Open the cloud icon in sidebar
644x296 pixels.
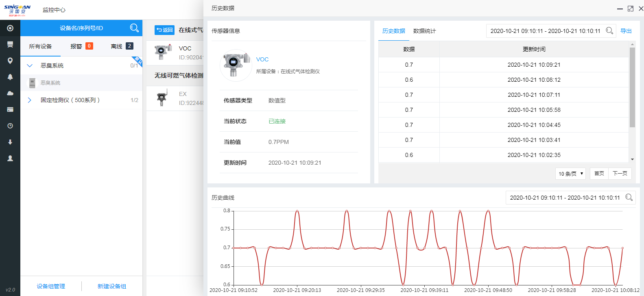click(x=10, y=93)
